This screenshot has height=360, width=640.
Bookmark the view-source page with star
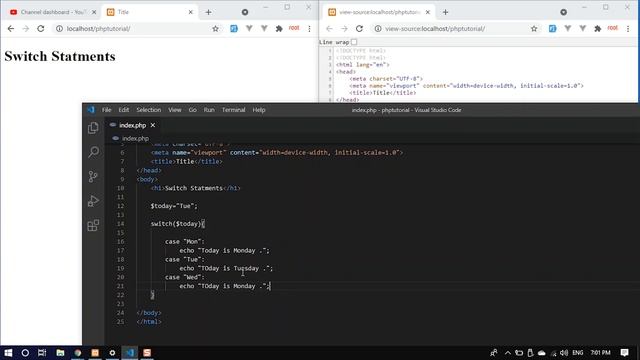534,29
